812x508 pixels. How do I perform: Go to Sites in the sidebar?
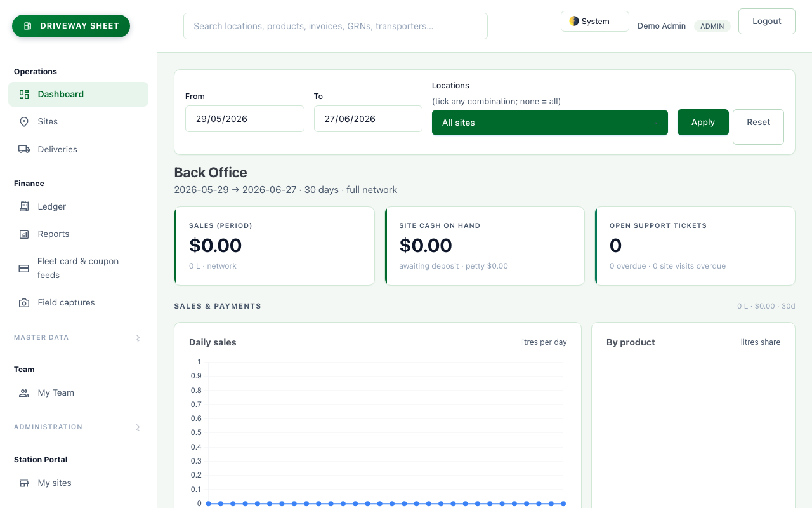click(78, 121)
